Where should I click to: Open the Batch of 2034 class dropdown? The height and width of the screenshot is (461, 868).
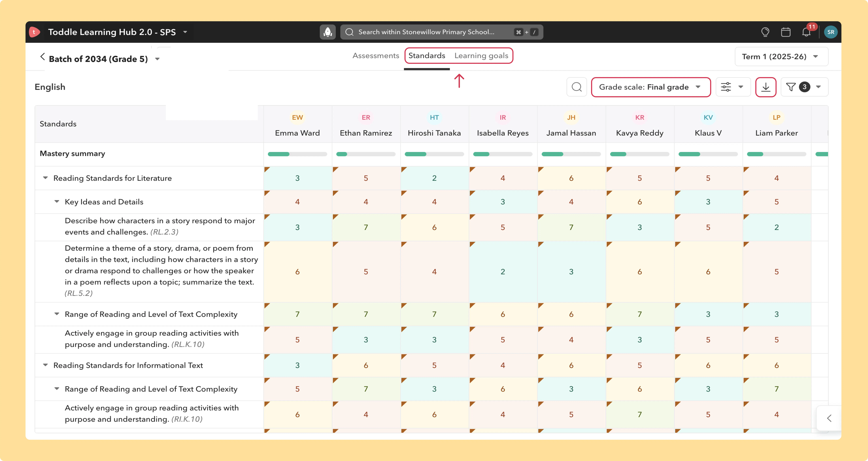click(157, 59)
